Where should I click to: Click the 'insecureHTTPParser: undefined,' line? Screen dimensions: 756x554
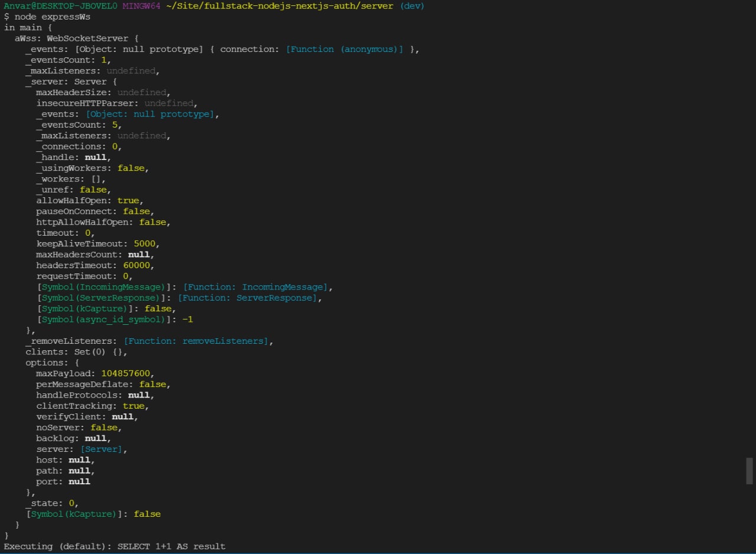[117, 103]
